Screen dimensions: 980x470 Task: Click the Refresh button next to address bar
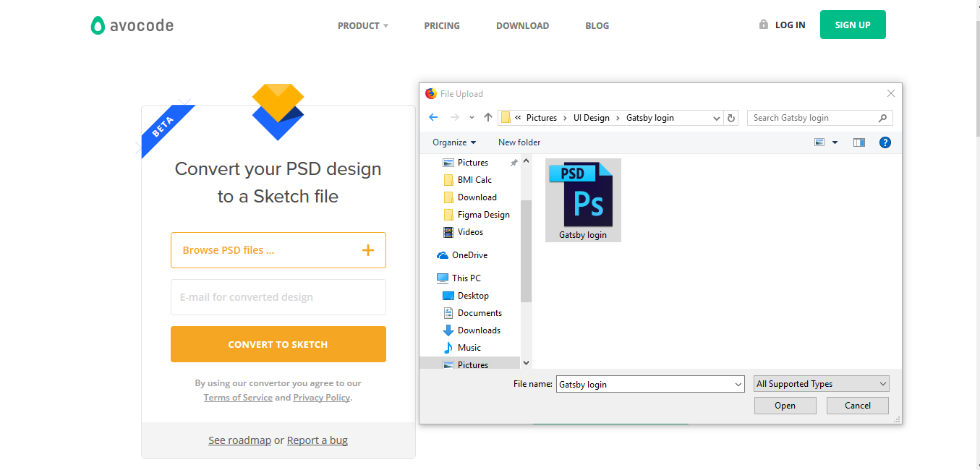point(731,118)
